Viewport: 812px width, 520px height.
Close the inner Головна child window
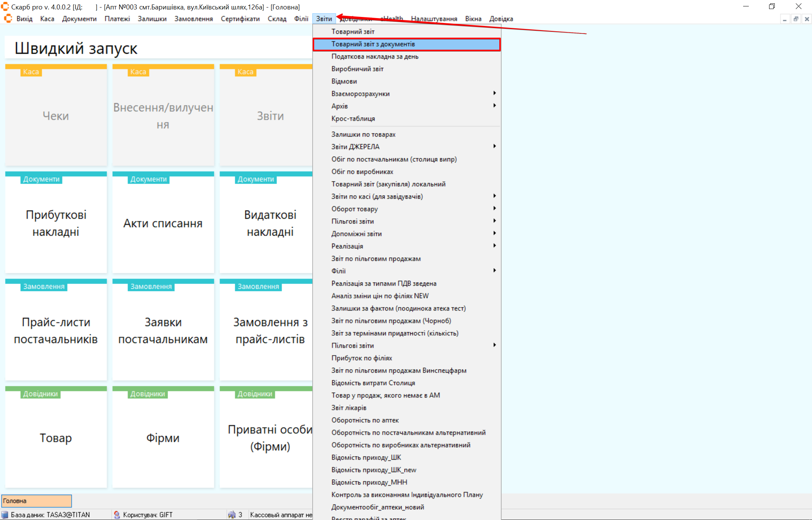click(807, 19)
